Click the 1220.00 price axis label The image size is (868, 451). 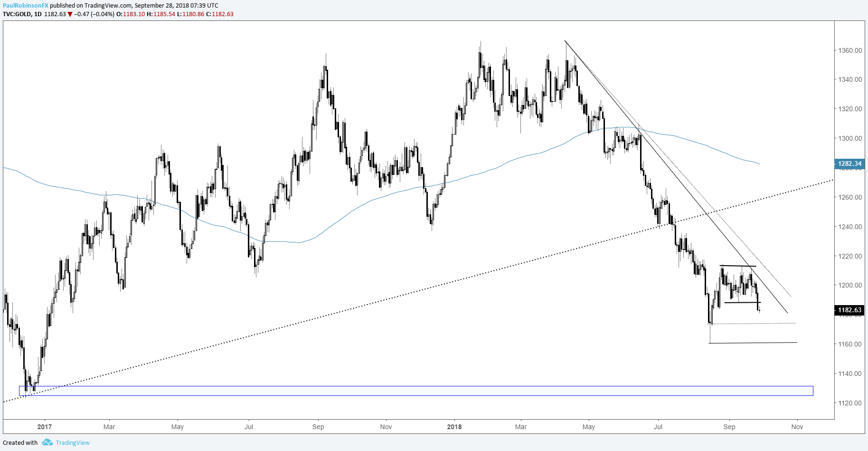click(x=850, y=256)
